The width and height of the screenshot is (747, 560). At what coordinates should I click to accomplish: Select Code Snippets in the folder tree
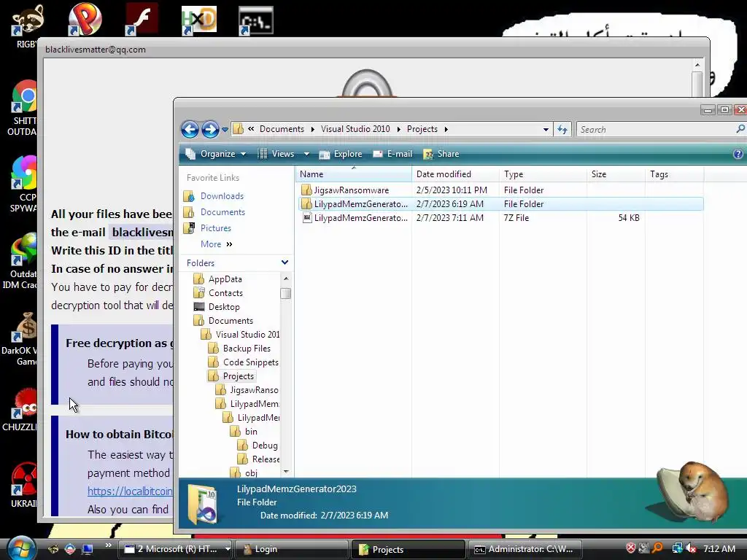pos(251,362)
